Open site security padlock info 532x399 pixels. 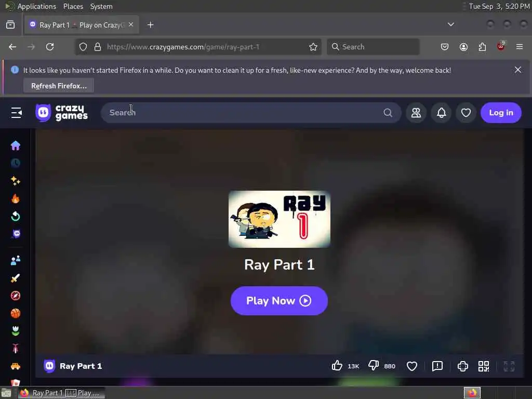[x=98, y=47]
